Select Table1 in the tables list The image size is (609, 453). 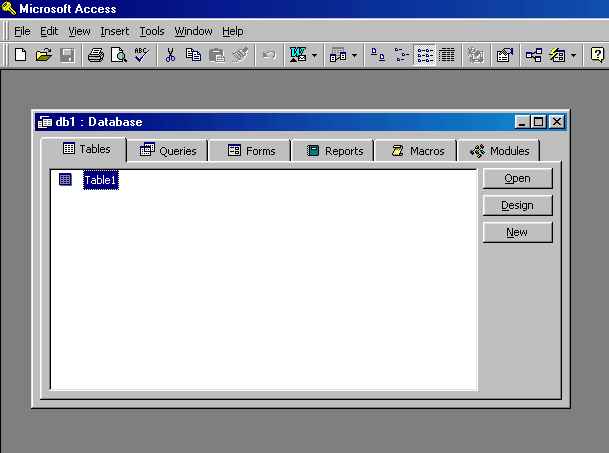pos(100,180)
